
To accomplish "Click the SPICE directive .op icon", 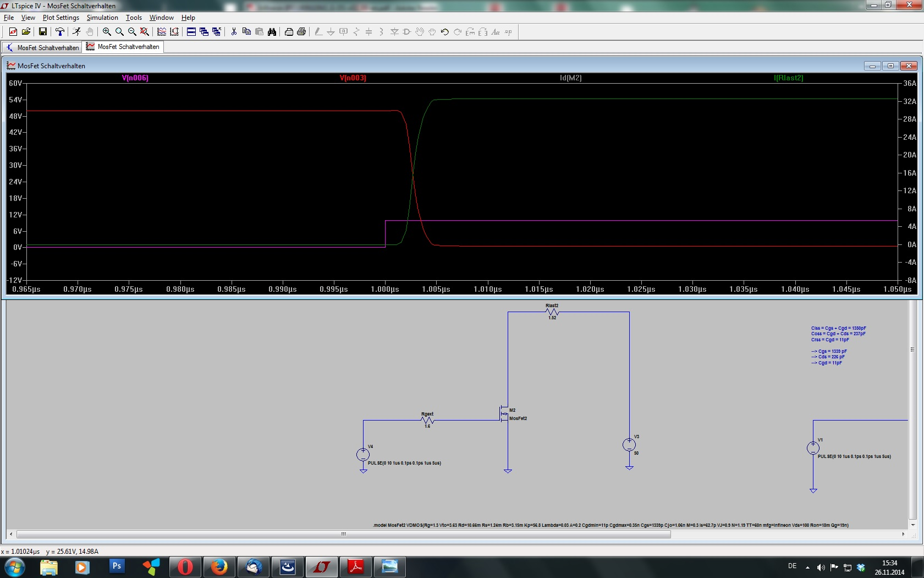I will (x=508, y=32).
